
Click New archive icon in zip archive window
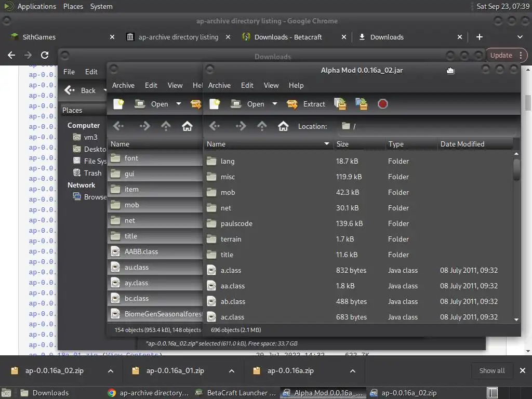[118, 104]
